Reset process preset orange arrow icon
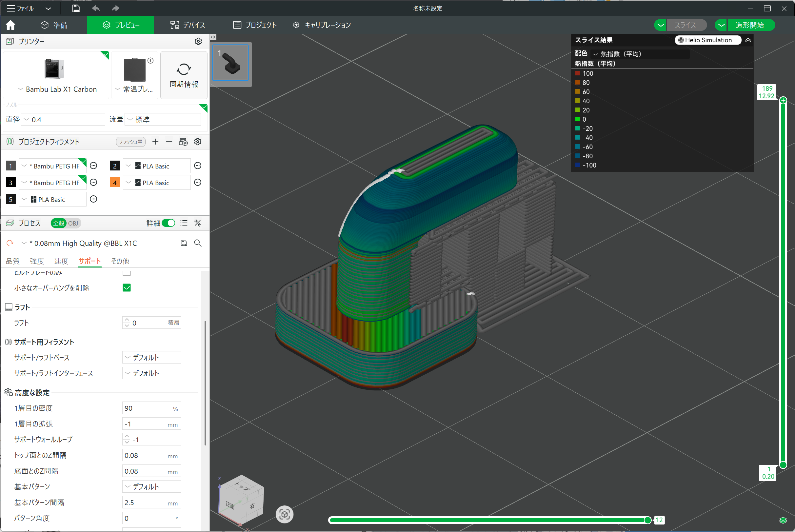 tap(10, 243)
